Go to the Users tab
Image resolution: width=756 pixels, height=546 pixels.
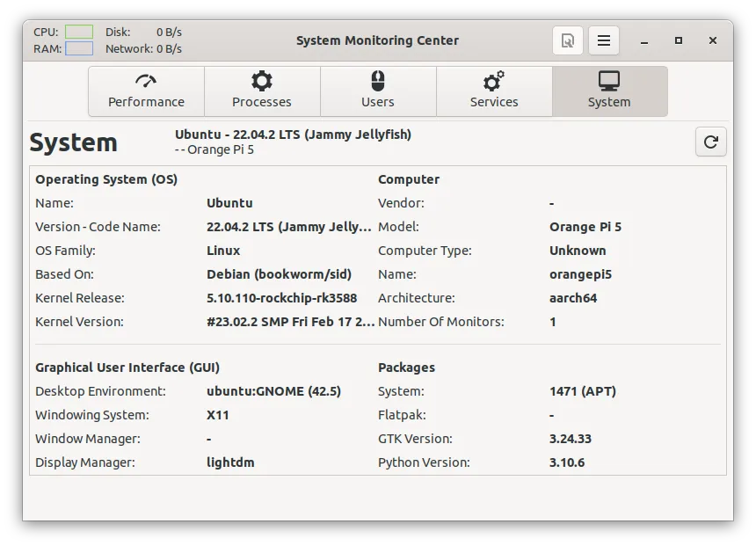(378, 91)
